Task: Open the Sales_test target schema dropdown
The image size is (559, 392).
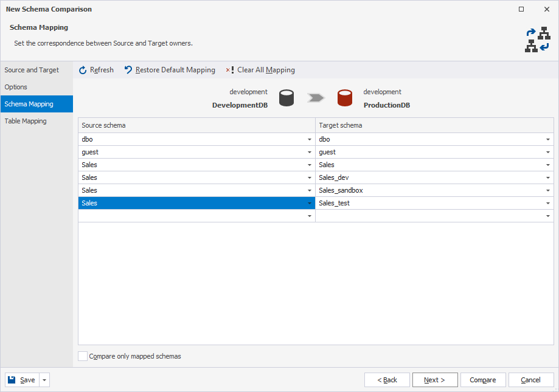Action: [x=547, y=202]
